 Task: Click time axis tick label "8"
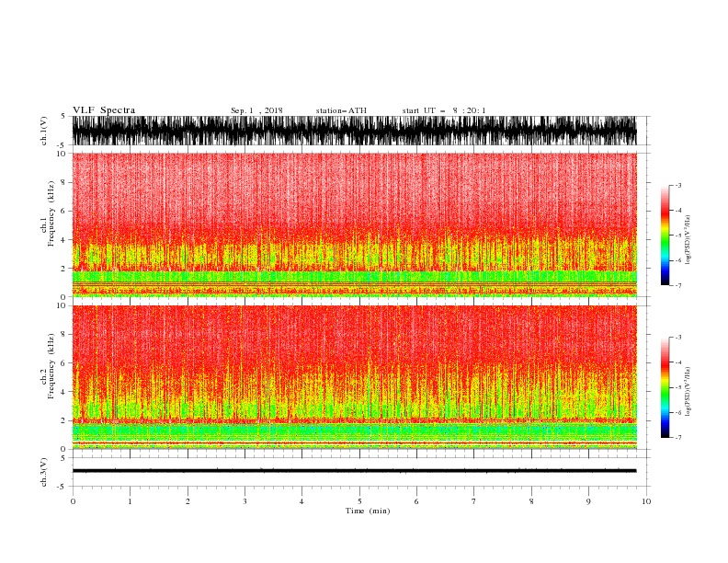click(x=531, y=501)
